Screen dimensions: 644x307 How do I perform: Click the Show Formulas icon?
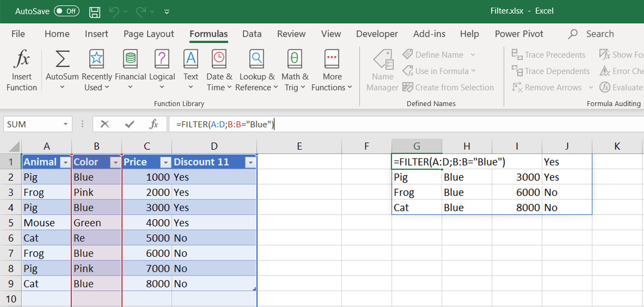pos(605,54)
